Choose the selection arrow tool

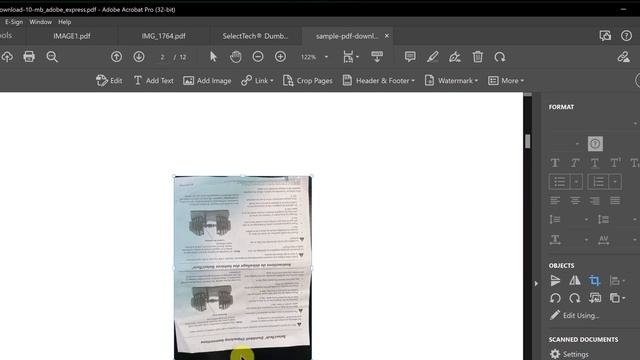click(213, 57)
